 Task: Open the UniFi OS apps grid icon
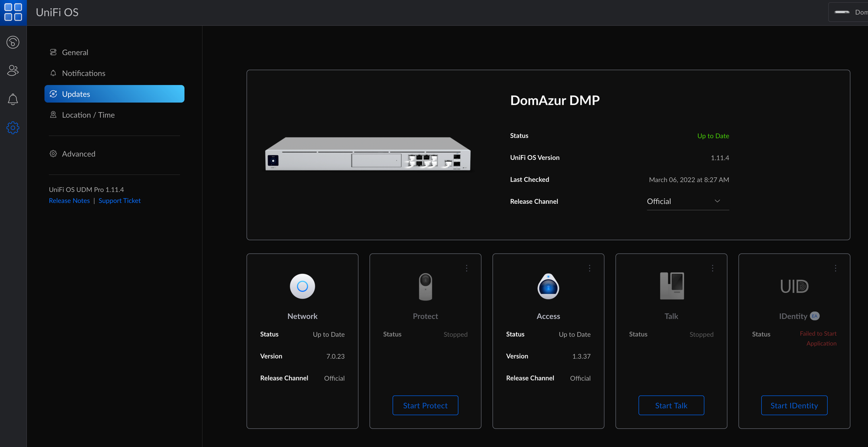tap(13, 12)
